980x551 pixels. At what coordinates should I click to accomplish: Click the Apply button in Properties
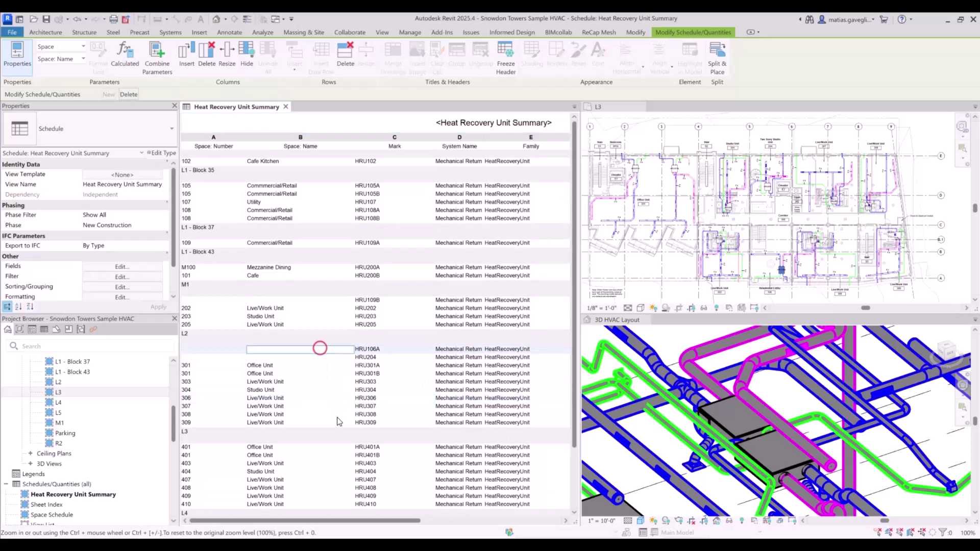tap(158, 307)
